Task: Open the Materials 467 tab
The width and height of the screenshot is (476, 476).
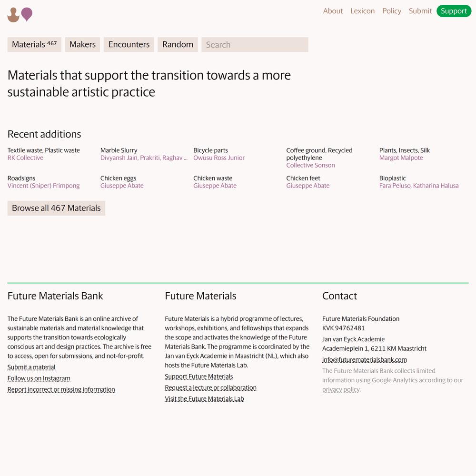Action: [34, 45]
